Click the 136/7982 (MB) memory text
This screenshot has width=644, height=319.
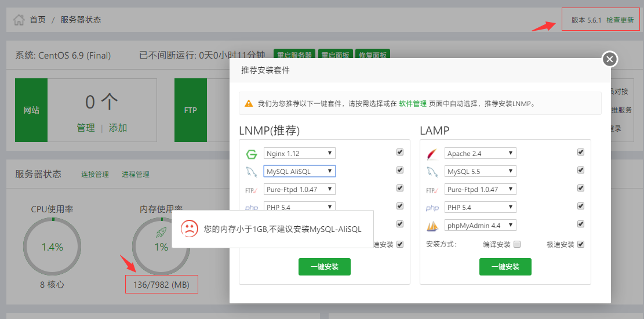[161, 284]
